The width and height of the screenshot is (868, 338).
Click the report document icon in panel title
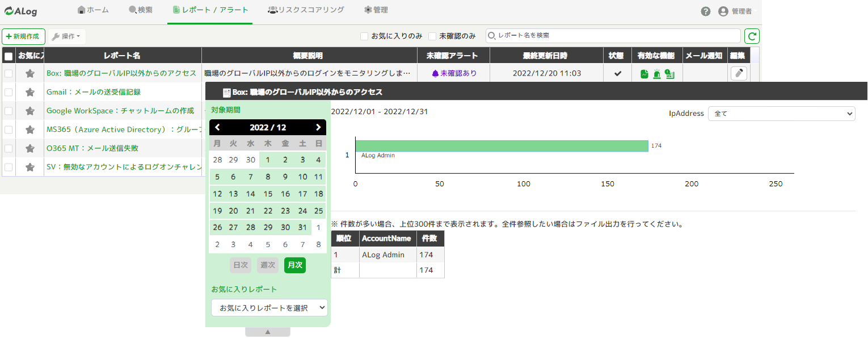pyautogui.click(x=226, y=92)
